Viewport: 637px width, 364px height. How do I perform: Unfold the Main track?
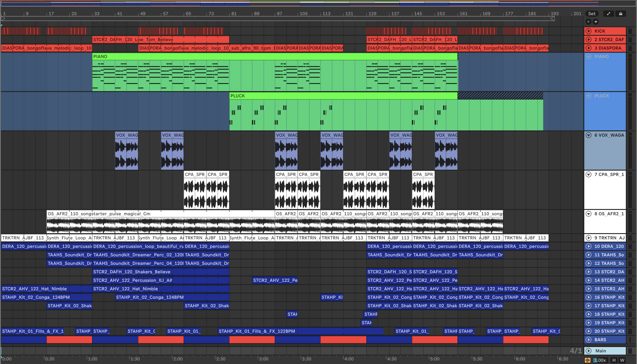pos(589,351)
